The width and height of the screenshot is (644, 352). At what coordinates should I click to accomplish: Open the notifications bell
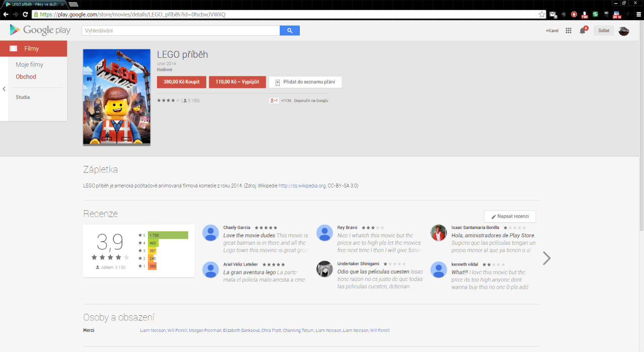click(x=583, y=31)
